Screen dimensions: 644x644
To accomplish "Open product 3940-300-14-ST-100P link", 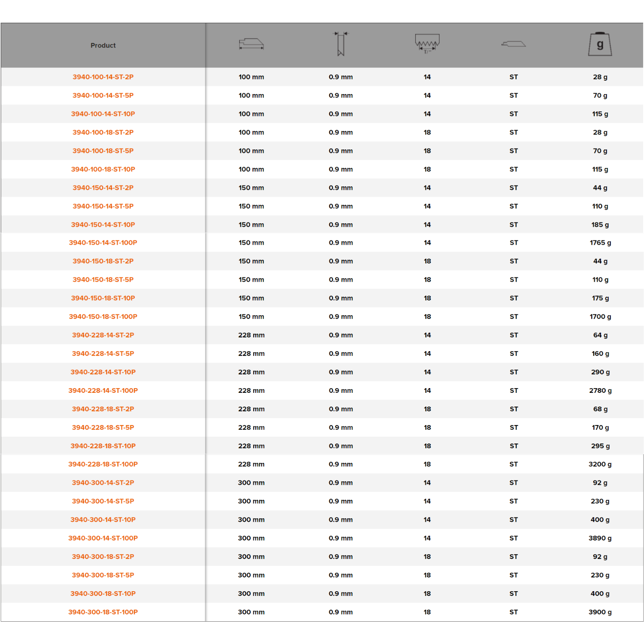I will coord(103,538).
